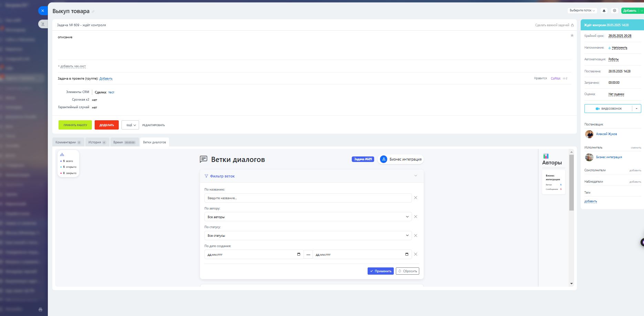
Task: Switch to the 'Комментарии' tab
Action: click(68, 142)
